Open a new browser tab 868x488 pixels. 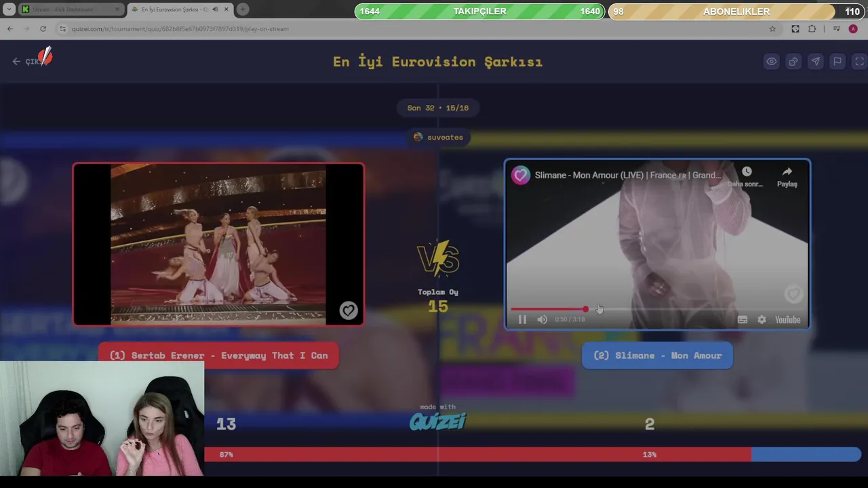[242, 9]
